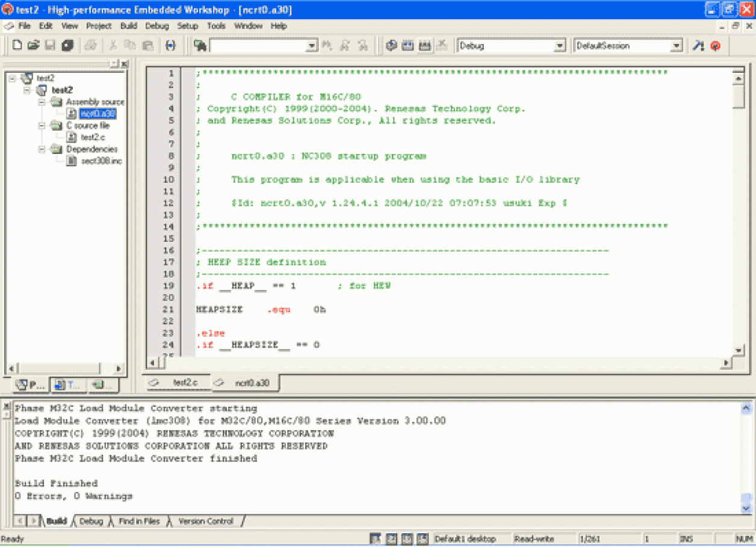Launch the debugger

pos(698,45)
